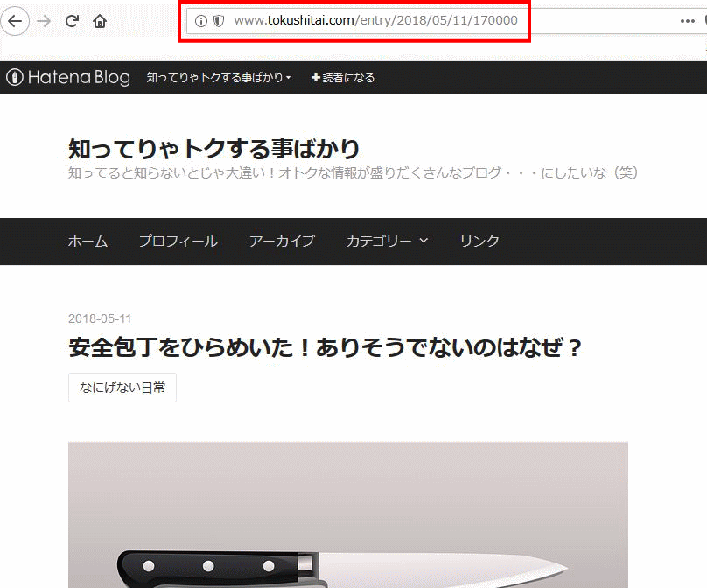Viewport: 707px width, 588px height.
Task: Click the Hatena Blog logo
Action: [68, 78]
